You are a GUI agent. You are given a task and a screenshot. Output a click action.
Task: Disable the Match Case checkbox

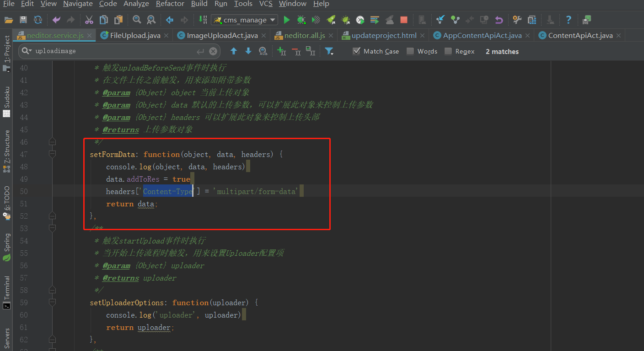[x=357, y=51]
